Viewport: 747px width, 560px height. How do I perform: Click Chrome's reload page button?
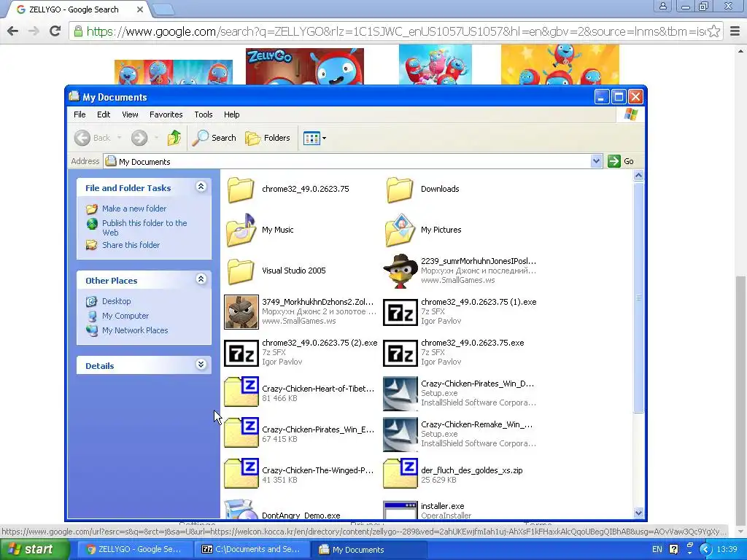(55, 31)
